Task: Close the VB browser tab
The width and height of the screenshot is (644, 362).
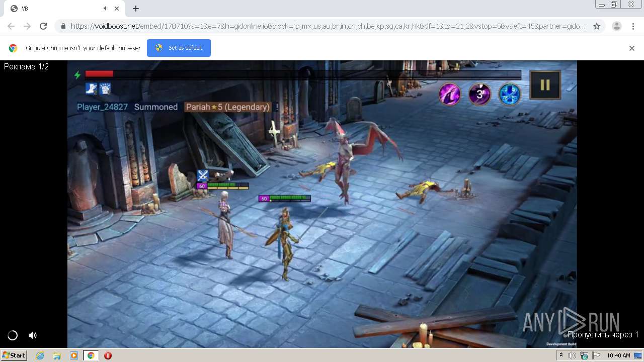Action: coord(117,9)
